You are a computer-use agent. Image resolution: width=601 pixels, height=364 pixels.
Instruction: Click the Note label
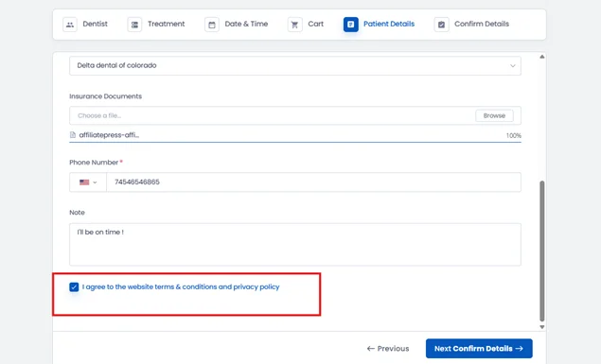pos(77,213)
